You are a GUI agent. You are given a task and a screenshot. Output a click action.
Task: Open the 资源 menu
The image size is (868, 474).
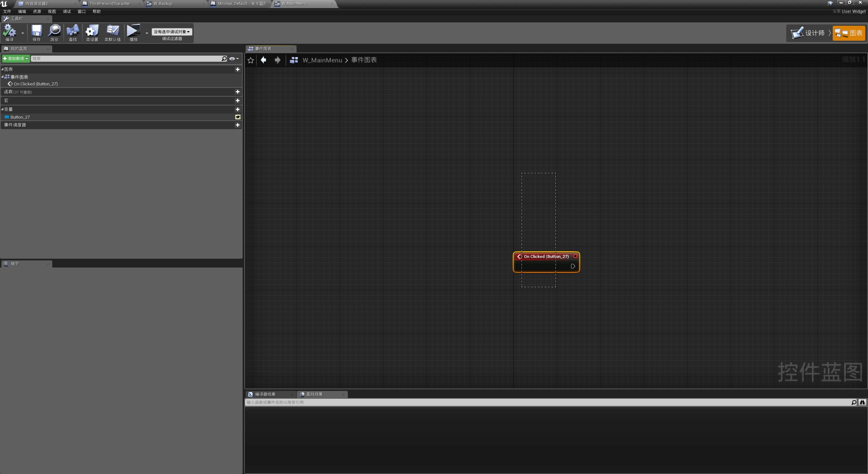[37, 12]
